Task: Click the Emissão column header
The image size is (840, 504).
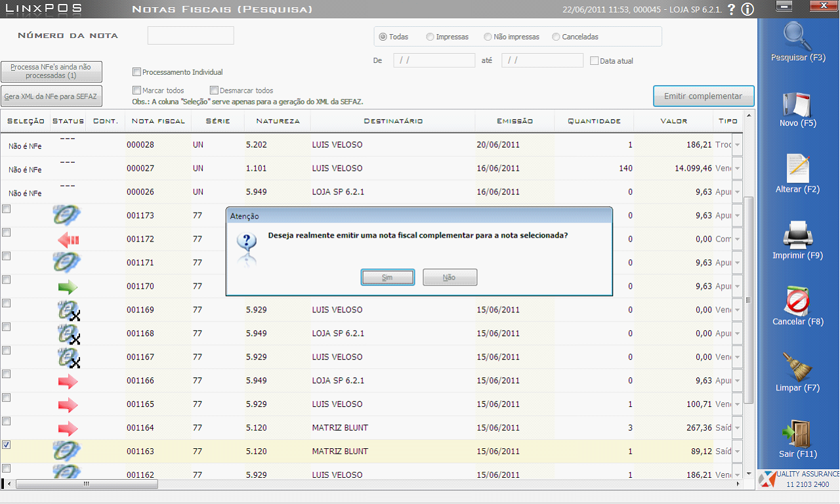Action: [x=514, y=121]
